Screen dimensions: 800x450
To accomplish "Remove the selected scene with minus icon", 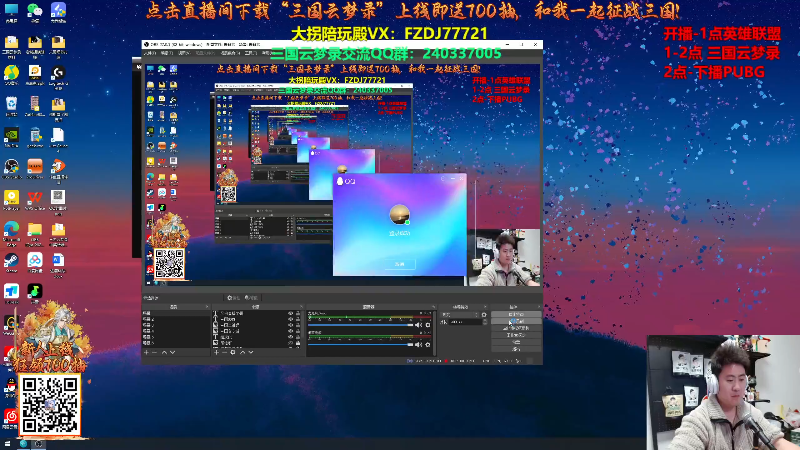I will [154, 353].
